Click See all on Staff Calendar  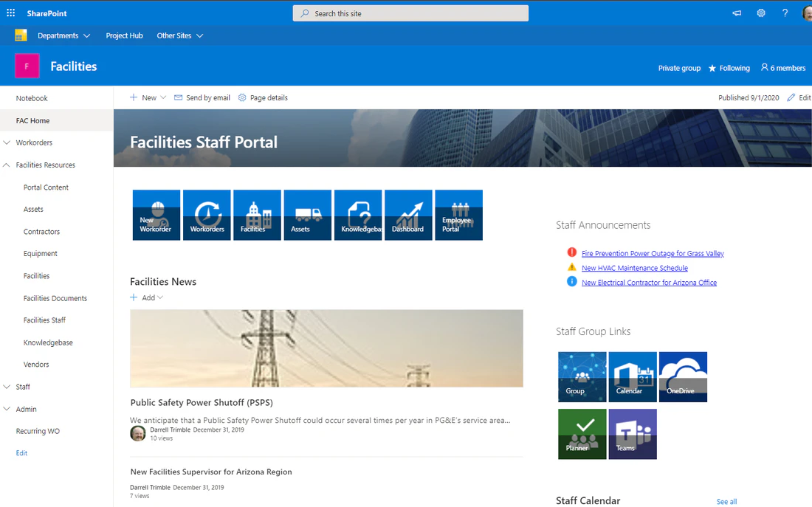[x=726, y=501]
